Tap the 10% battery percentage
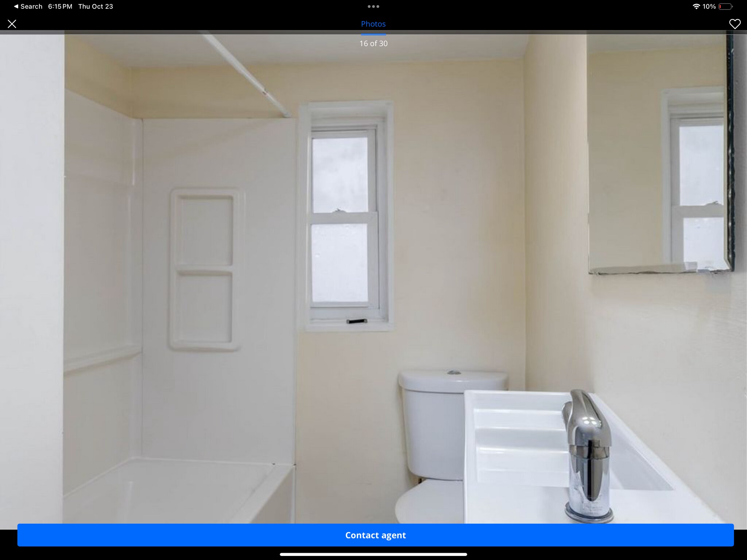Image resolution: width=747 pixels, height=560 pixels. pos(709,7)
